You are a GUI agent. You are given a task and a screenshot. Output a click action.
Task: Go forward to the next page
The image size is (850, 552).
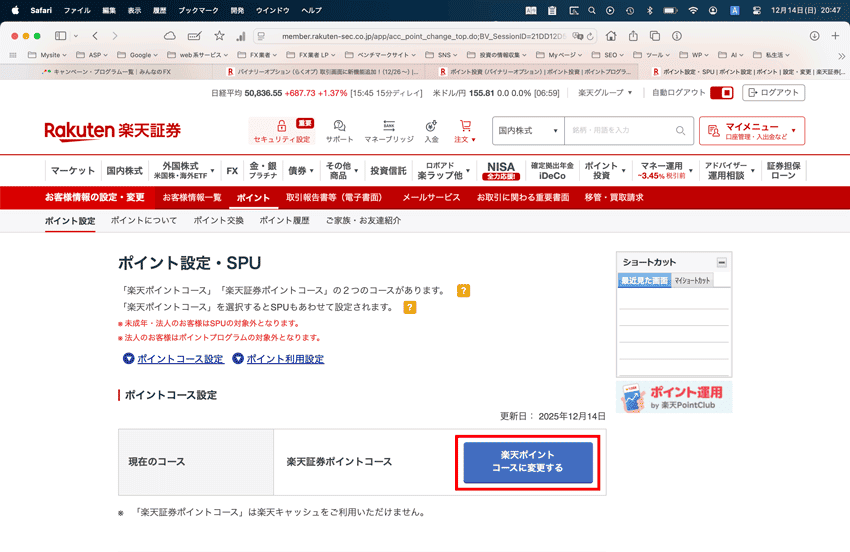114,36
